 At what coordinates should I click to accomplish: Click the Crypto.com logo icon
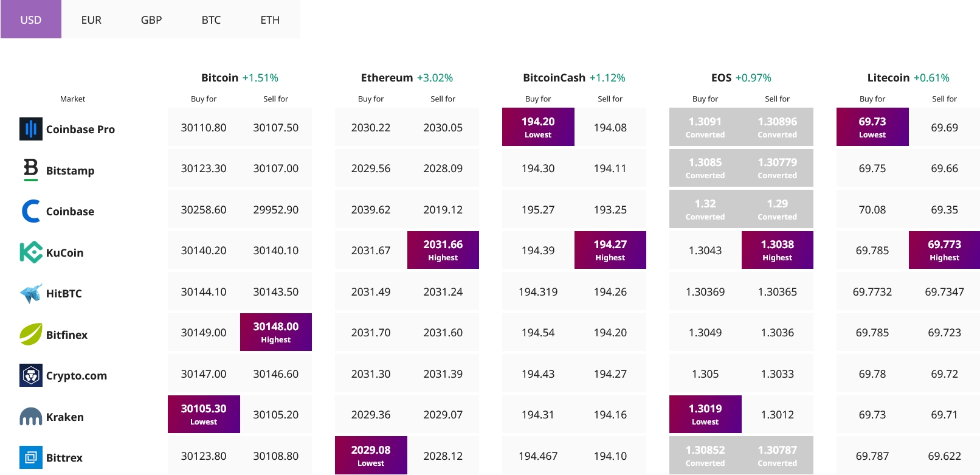[x=31, y=375]
